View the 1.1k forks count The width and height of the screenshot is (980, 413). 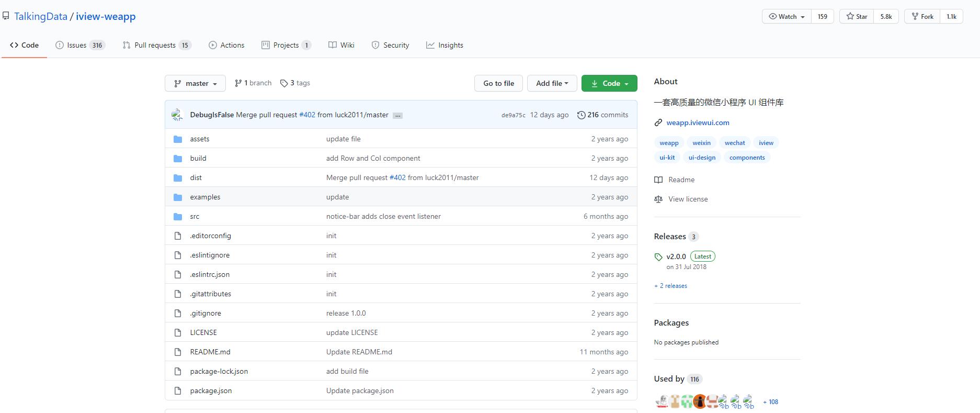tap(952, 16)
